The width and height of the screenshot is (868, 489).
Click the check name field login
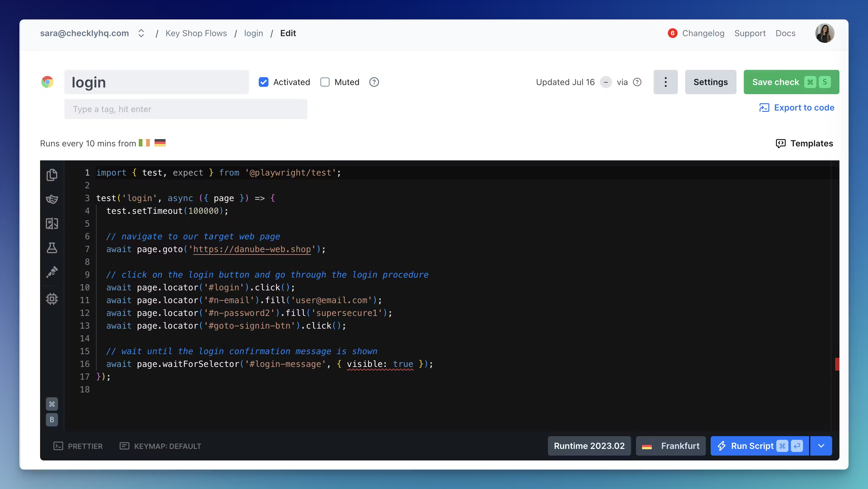[156, 82]
